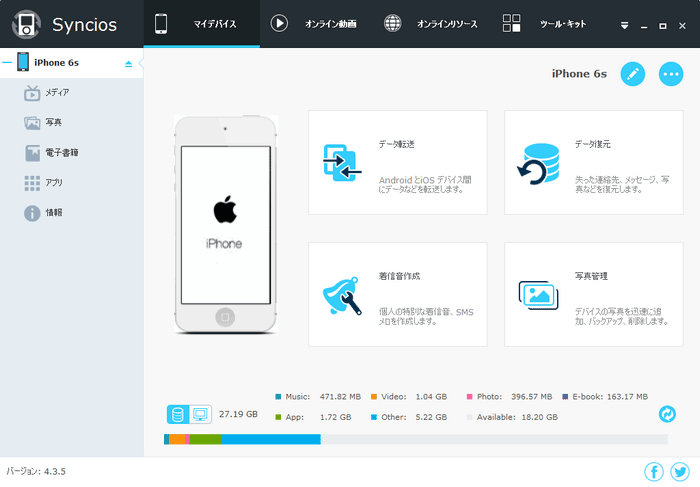700x487 pixels.
Task: Click the 27.19 GB total storage text
Action: coord(238,414)
